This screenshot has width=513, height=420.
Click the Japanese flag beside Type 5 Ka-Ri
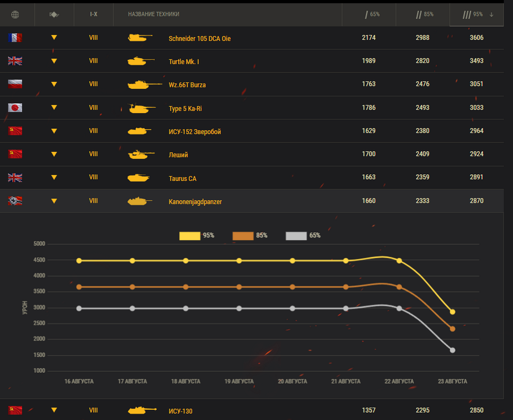pos(15,108)
